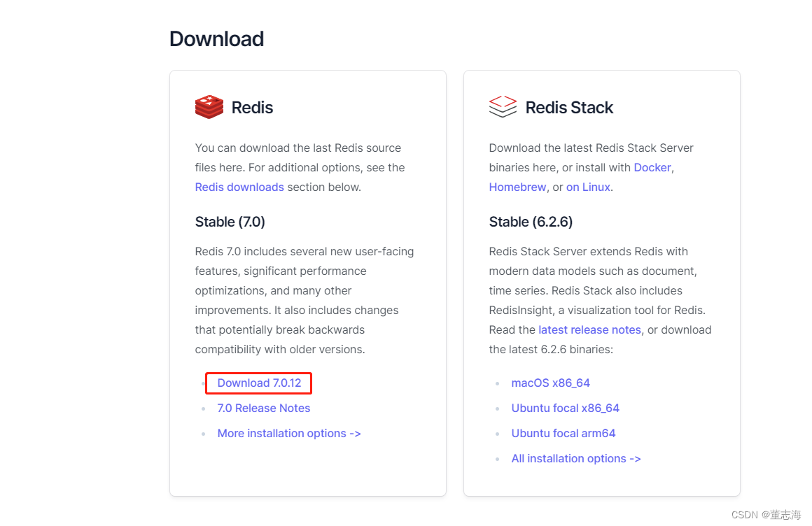Open the Docker install link
Screen dimensions: 812x526
[652, 167]
